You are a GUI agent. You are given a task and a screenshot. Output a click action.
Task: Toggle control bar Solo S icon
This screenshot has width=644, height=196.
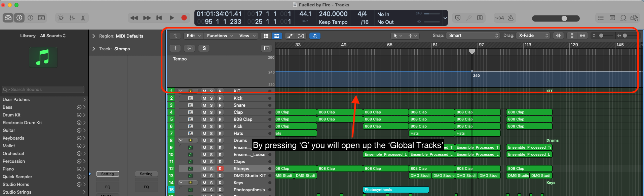click(480, 18)
